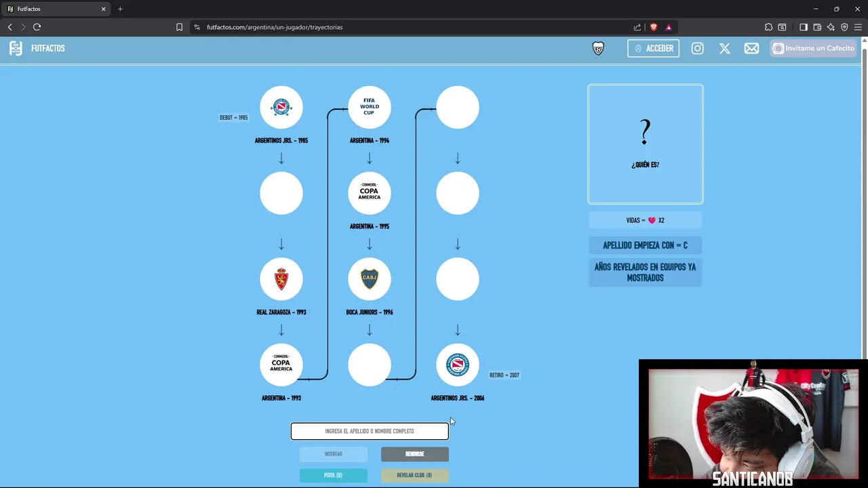Click the RETIRO = 2007 label
Screen dimensions: 868x488
pos(505,375)
